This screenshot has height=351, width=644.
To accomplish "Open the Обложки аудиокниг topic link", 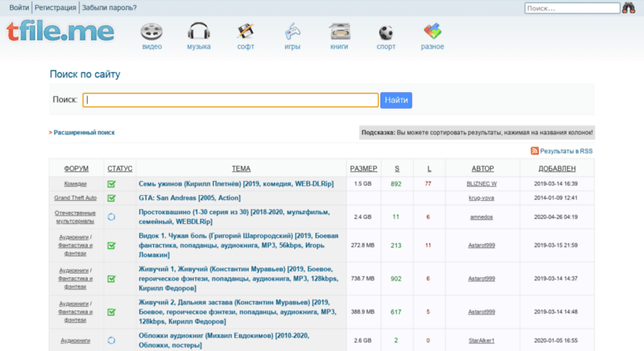I will point(224,340).
